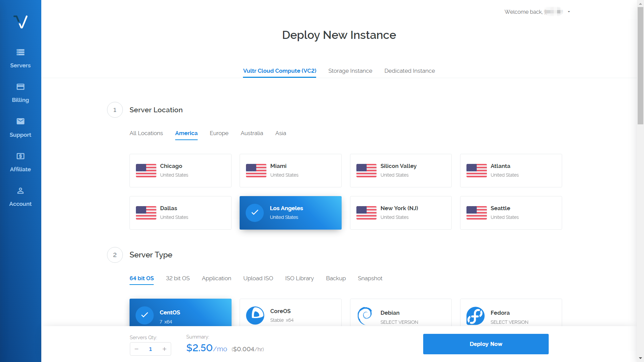
Task: Click the Vultr logo in sidebar
Action: click(x=20, y=22)
